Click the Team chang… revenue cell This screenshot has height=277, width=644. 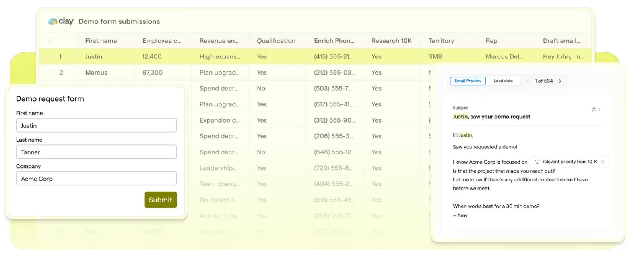(x=220, y=184)
